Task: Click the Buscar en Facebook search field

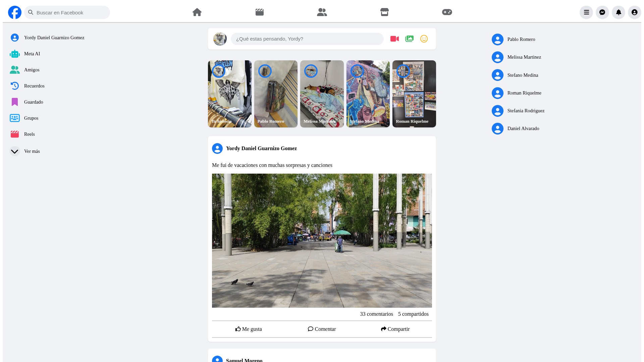Action: click(67, 12)
